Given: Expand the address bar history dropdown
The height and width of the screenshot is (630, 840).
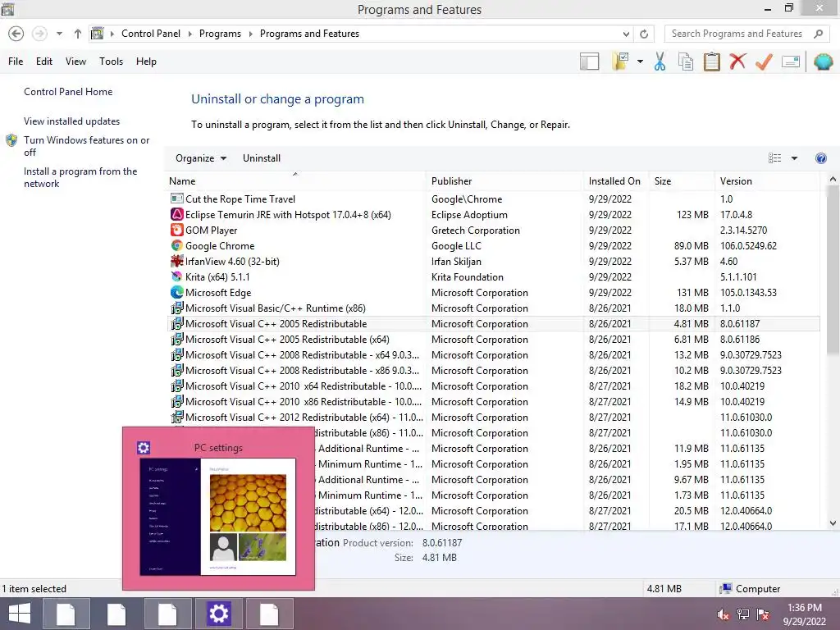Looking at the screenshot, I should [x=626, y=34].
